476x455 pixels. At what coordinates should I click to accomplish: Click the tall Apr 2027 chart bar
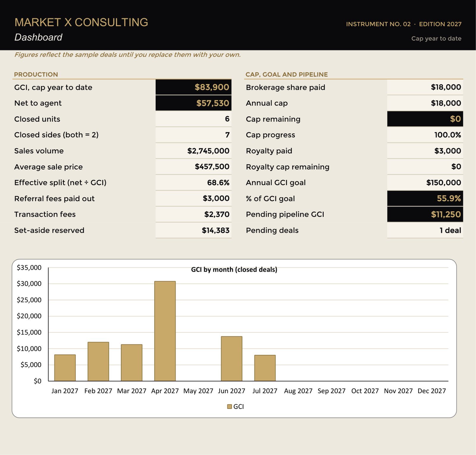165,331
